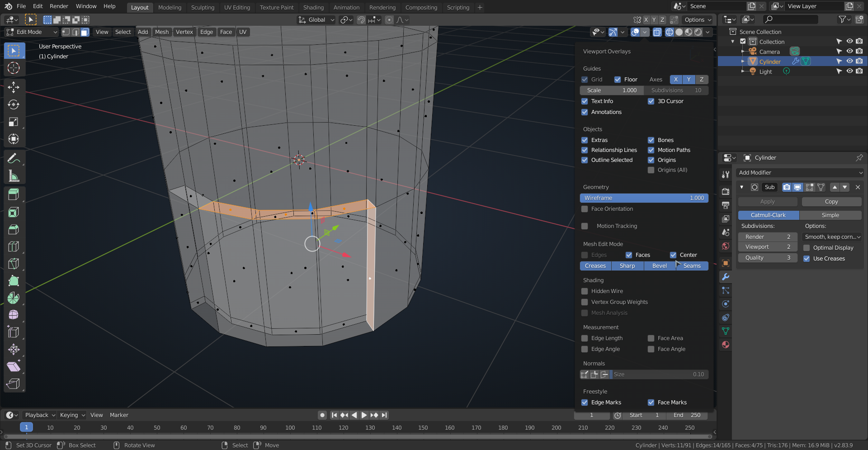868x450 pixels.
Task: Open the Mesh menu in viewport header
Action: (x=161, y=32)
